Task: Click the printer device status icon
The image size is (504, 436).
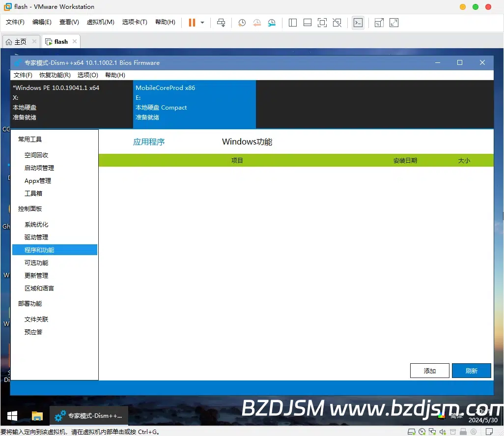Action: click(453, 432)
